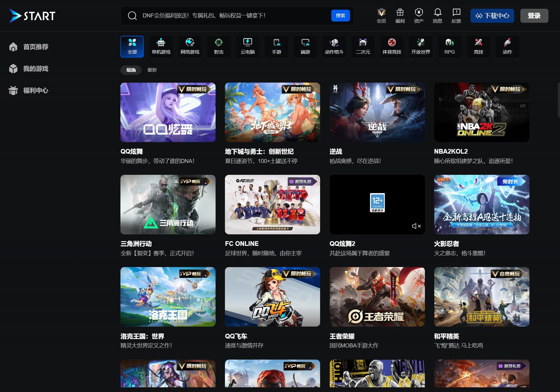
Task: Open the 王者荣耀 game thumbnail
Action: point(377,297)
